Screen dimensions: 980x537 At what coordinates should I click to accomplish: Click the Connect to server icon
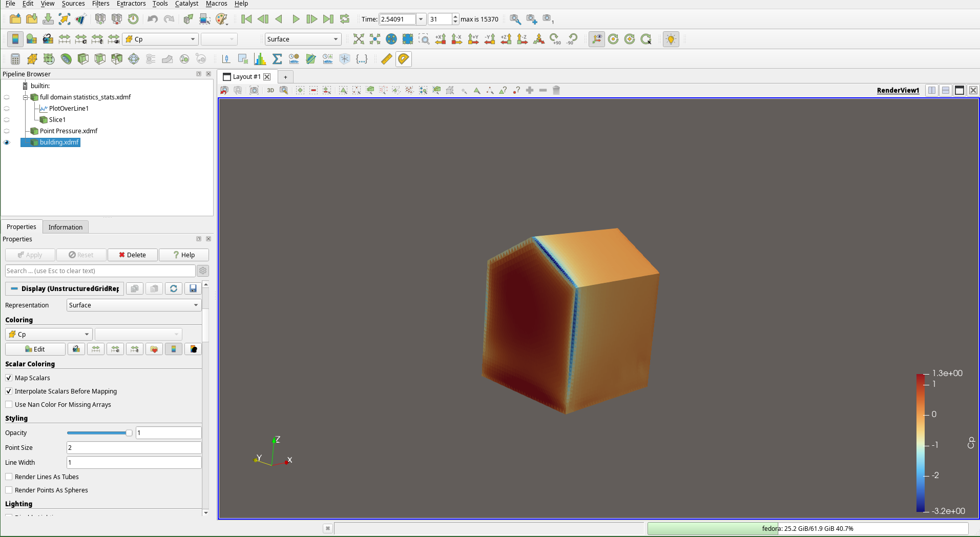(100, 19)
